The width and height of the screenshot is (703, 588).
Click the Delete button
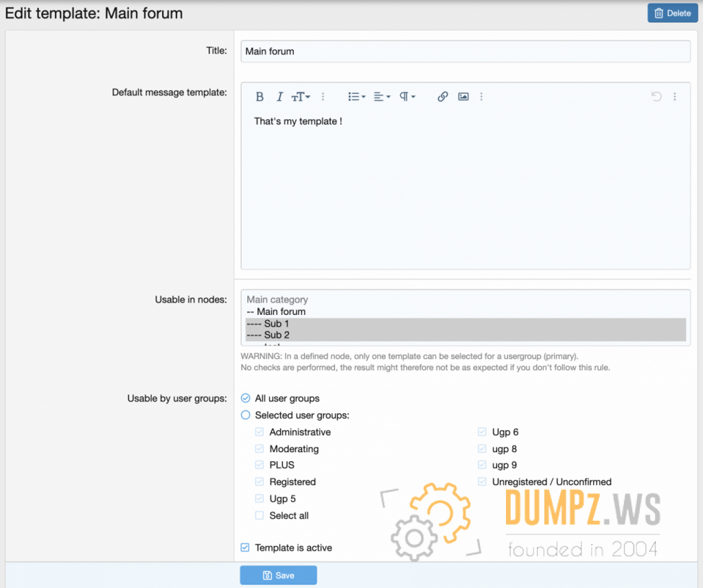(672, 13)
